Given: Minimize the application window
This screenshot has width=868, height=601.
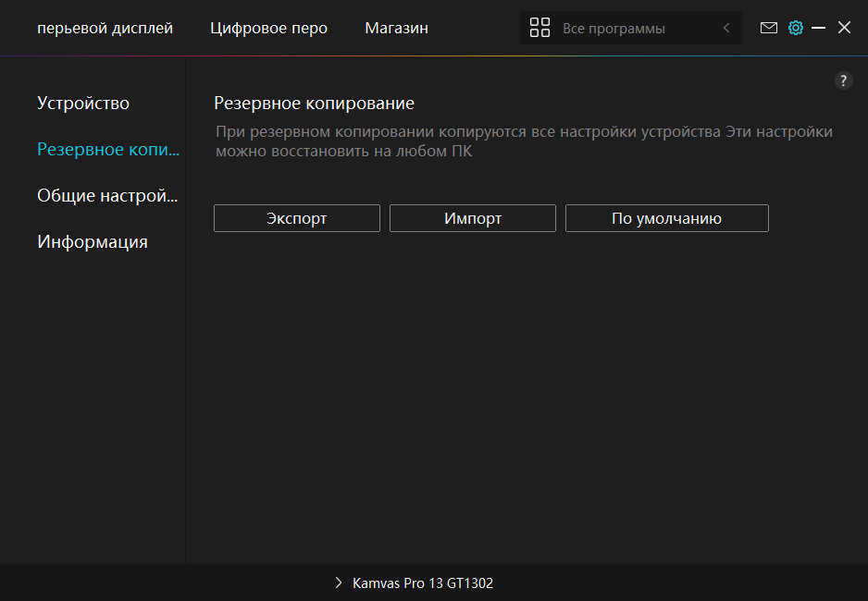Looking at the screenshot, I should [x=818, y=28].
